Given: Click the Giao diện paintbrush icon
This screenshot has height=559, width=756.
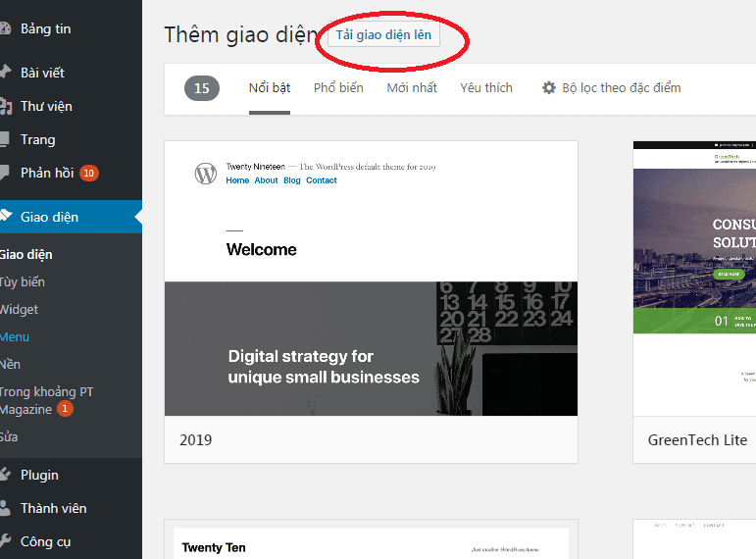Looking at the screenshot, I should [x=5, y=216].
